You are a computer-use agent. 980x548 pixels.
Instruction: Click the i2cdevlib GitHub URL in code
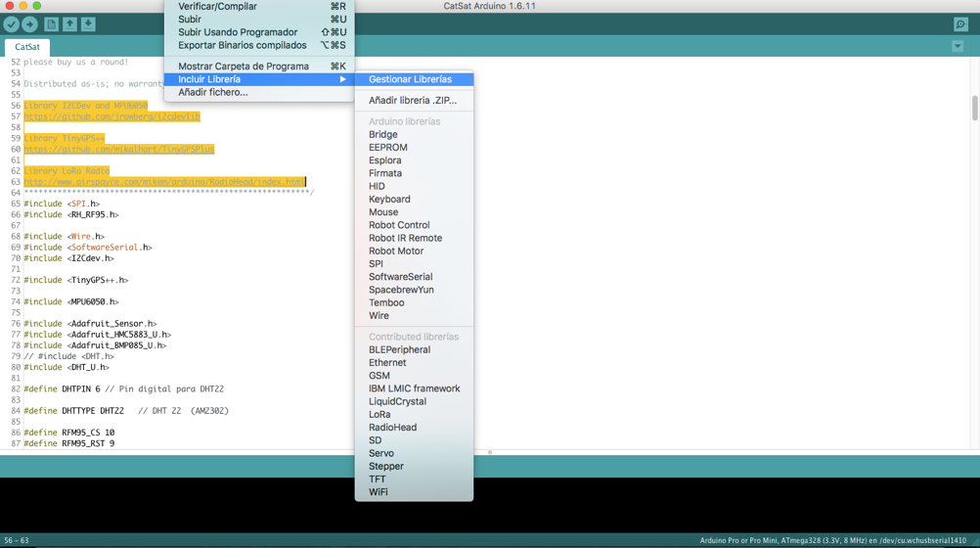tap(111, 116)
